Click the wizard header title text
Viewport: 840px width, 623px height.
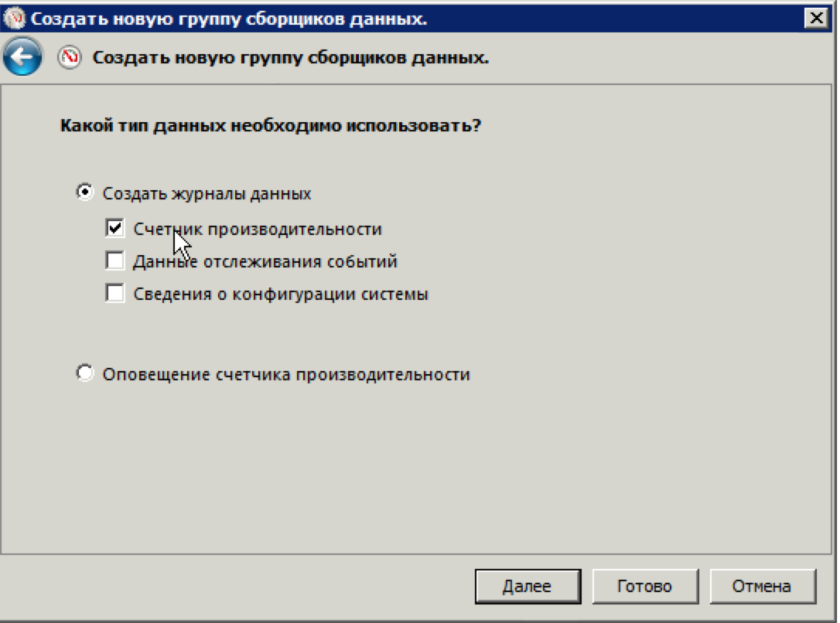[x=290, y=57]
